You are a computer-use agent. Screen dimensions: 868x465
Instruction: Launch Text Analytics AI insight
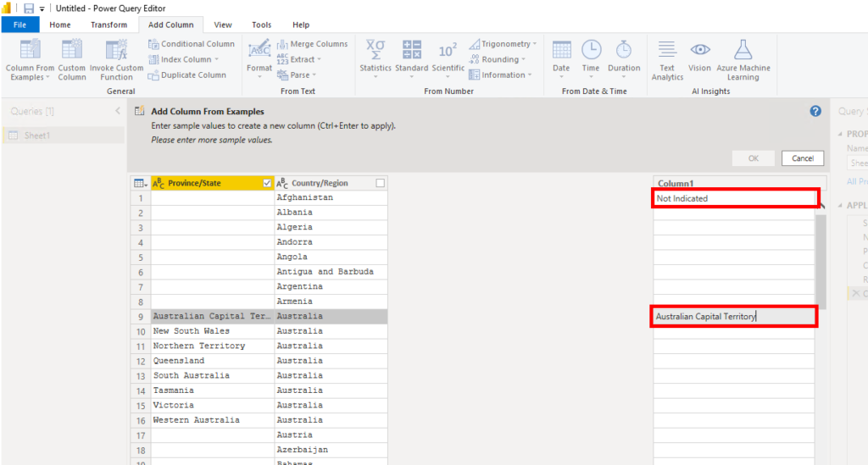(667, 60)
